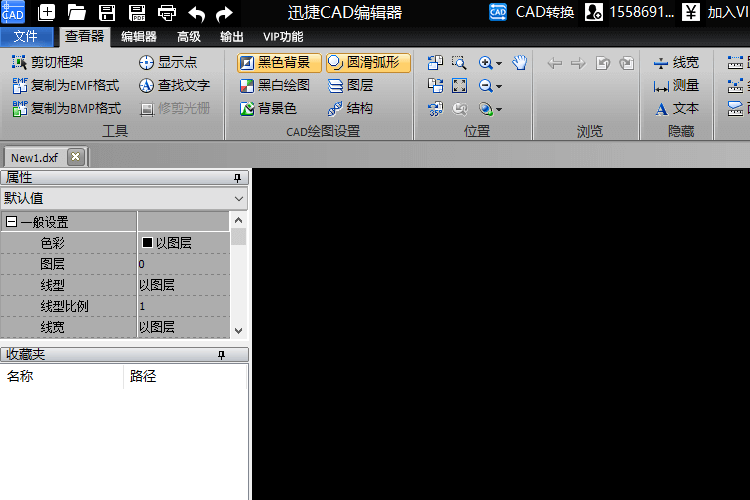Edit the 线型比例 value 1
The image size is (750, 500).
(x=184, y=306)
